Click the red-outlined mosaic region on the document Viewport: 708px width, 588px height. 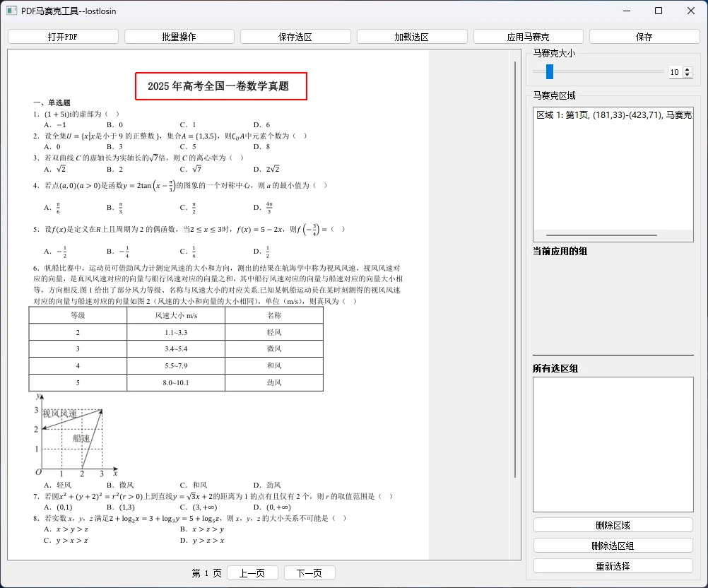[220, 86]
